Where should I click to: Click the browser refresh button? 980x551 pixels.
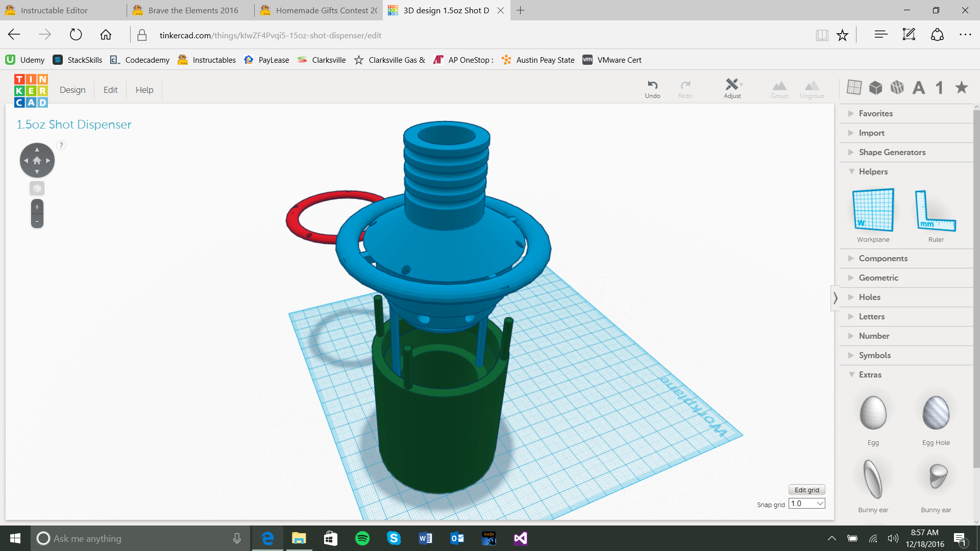tap(76, 35)
